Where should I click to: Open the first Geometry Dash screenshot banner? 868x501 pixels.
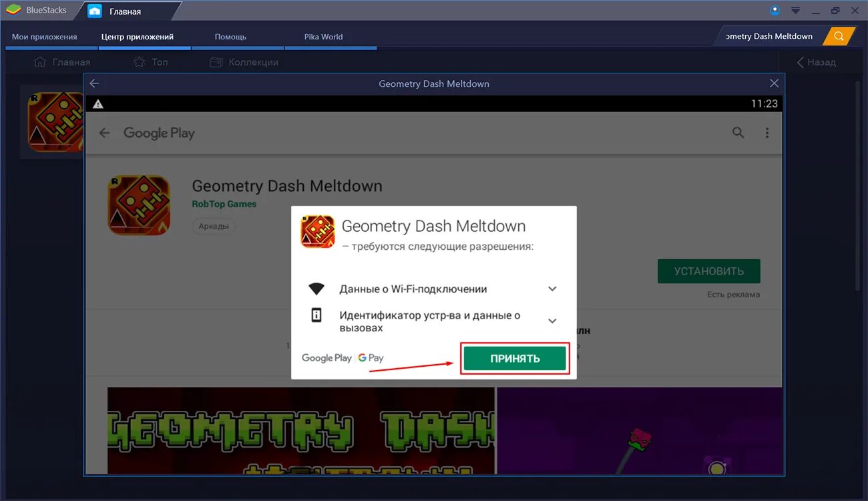tap(301, 430)
